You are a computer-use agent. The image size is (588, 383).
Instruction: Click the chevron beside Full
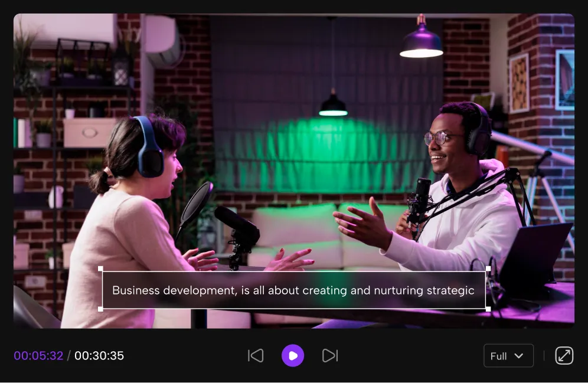point(519,356)
